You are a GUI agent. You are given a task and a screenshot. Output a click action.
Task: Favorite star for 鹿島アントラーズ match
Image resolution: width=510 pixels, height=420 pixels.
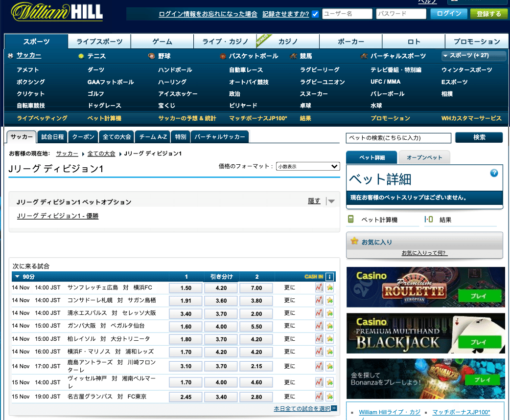[330, 366]
